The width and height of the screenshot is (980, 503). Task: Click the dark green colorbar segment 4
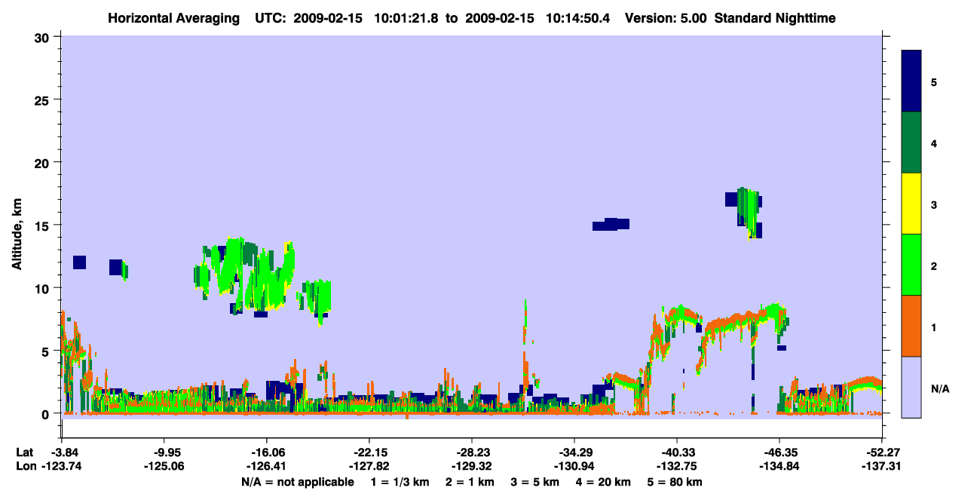[911, 143]
